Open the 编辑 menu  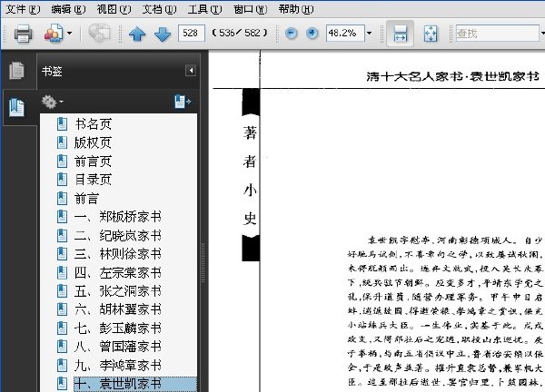click(x=68, y=9)
